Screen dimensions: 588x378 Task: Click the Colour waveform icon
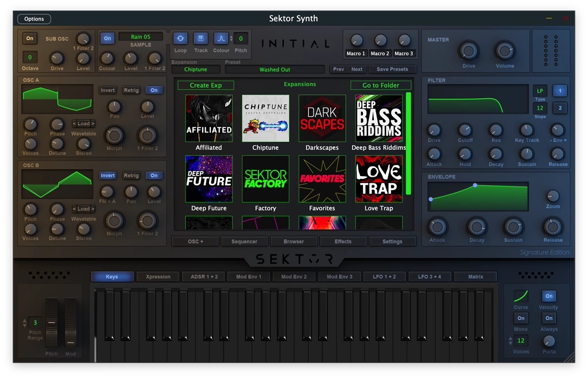(221, 38)
